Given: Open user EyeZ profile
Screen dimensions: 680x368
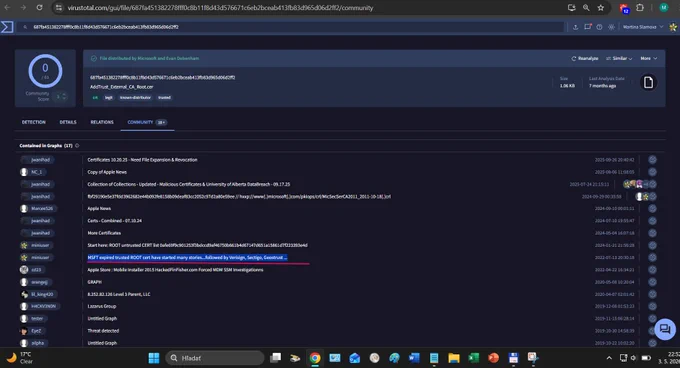Looking at the screenshot, I should pos(36,331).
